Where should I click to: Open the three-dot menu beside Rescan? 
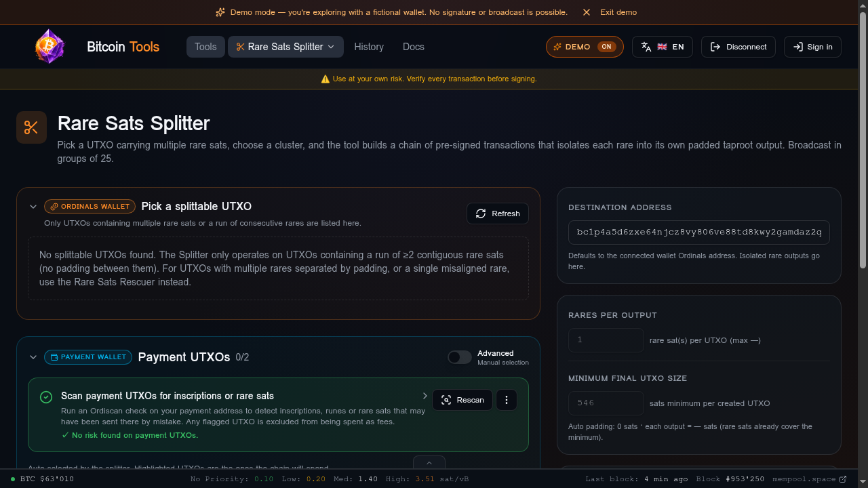(x=507, y=400)
